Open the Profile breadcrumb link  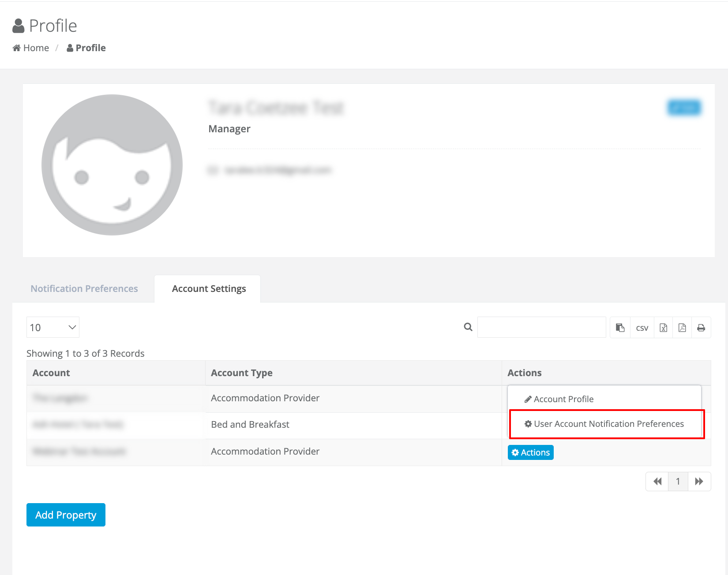[x=90, y=47]
